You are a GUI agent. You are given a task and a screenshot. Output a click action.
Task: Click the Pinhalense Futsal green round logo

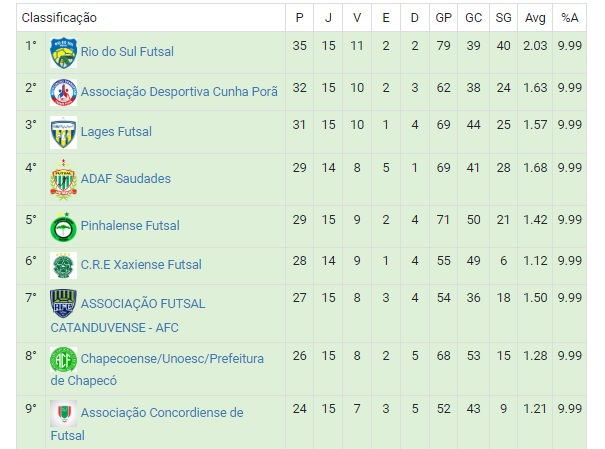click(63, 226)
